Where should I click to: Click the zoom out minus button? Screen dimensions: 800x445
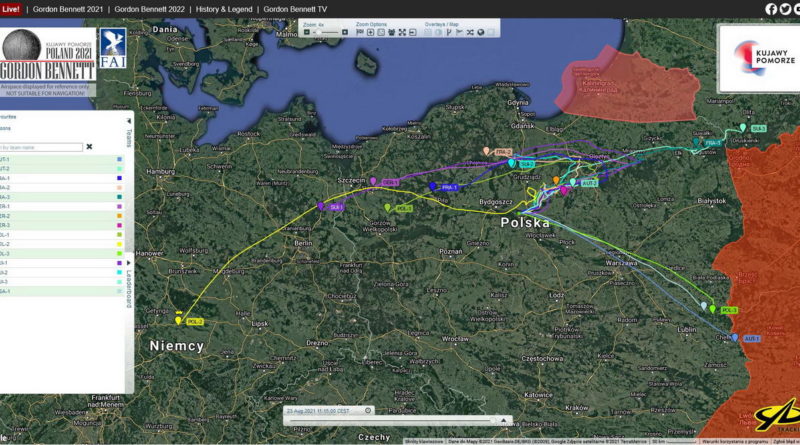[307, 32]
